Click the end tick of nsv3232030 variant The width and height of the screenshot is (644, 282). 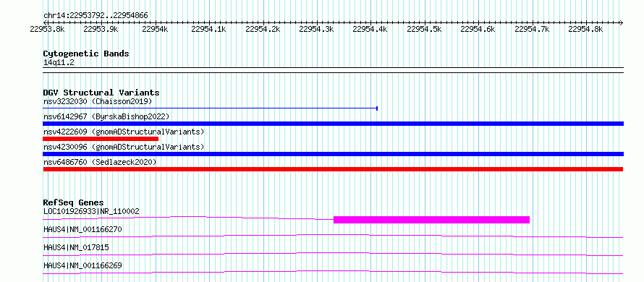point(377,108)
